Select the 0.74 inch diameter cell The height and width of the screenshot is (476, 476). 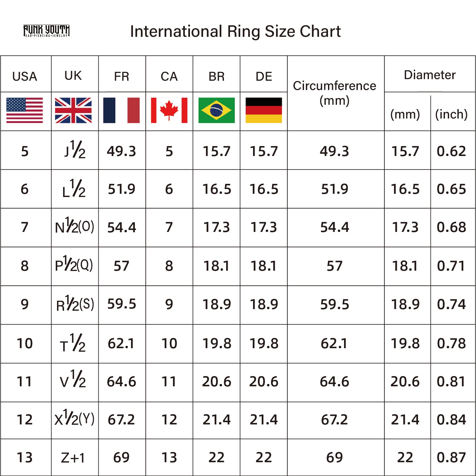451,304
